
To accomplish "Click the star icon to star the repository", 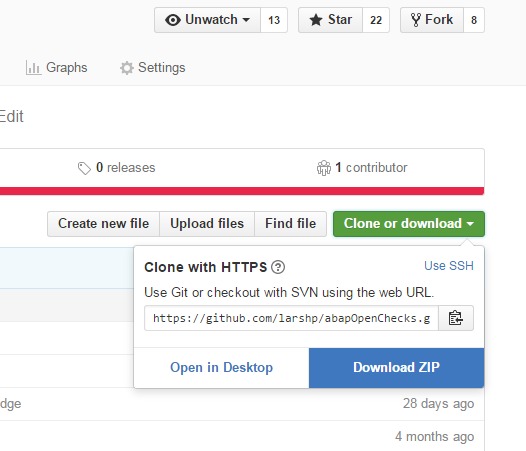I will click(316, 20).
